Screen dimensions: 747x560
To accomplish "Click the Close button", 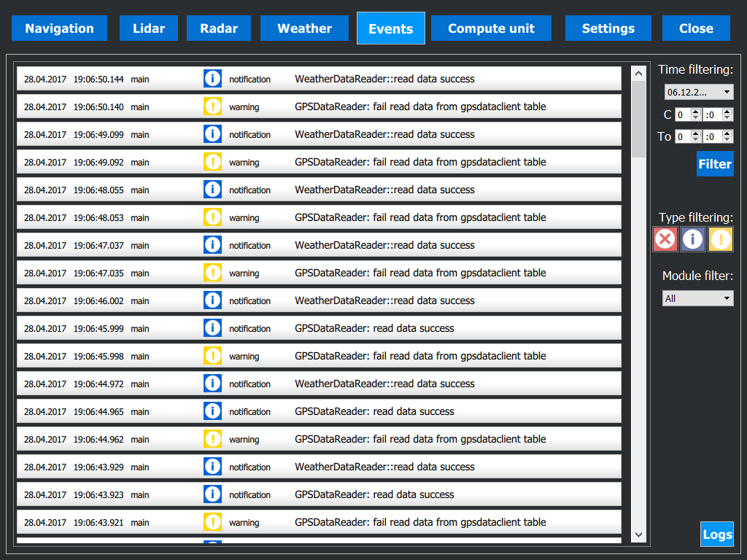I will (696, 28).
